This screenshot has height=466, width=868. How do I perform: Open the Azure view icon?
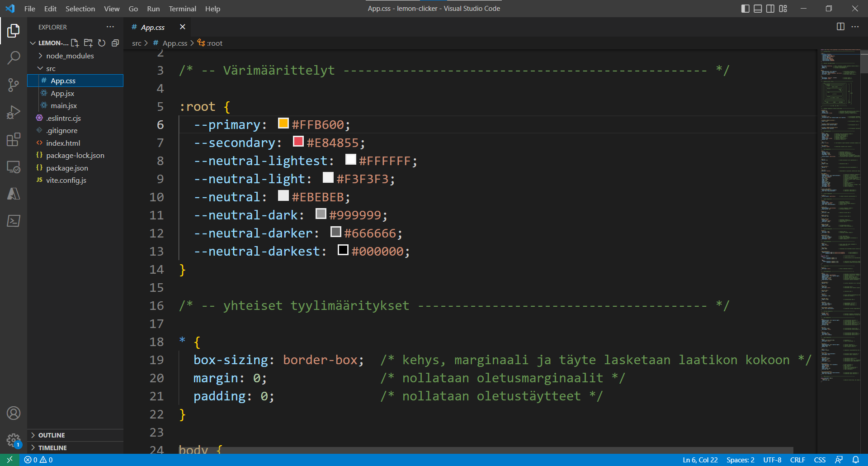click(x=14, y=194)
